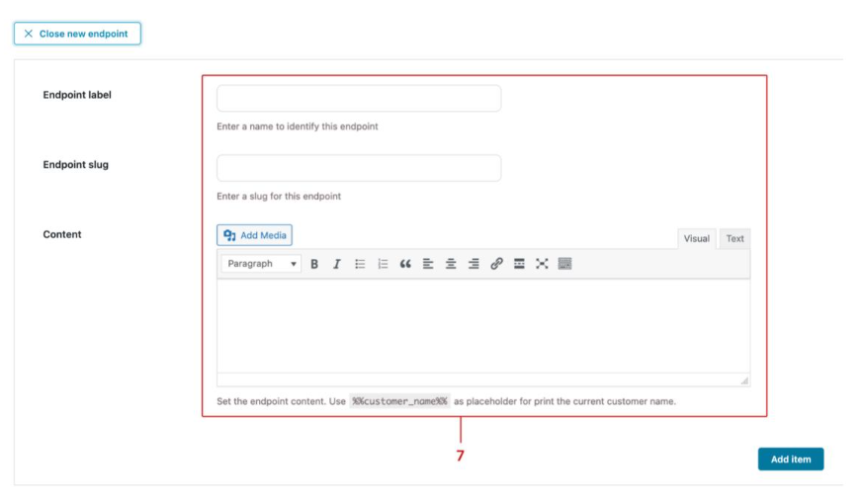Toggle the editor toolbar rows
864x504 pixels.
pyautogui.click(x=564, y=264)
